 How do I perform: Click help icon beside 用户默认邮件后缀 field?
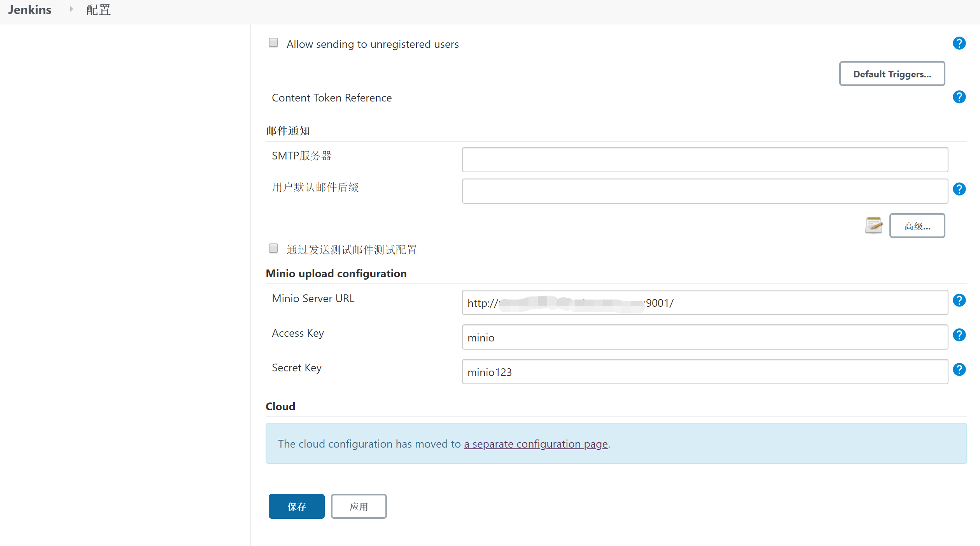(959, 189)
